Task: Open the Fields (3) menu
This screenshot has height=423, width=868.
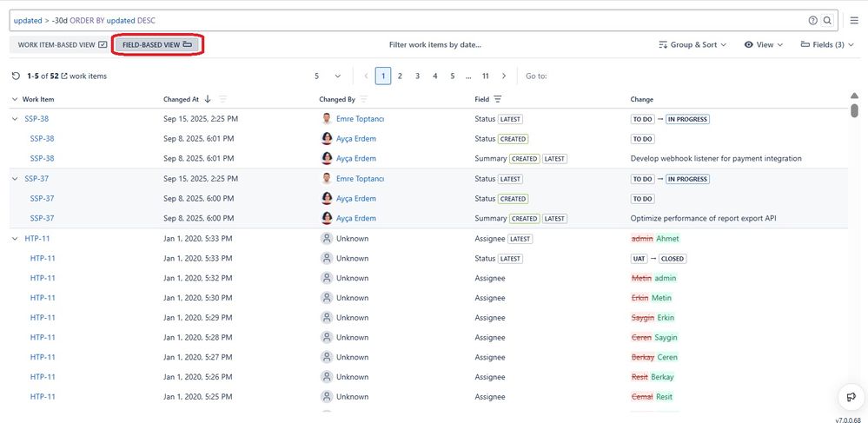Action: [x=827, y=44]
